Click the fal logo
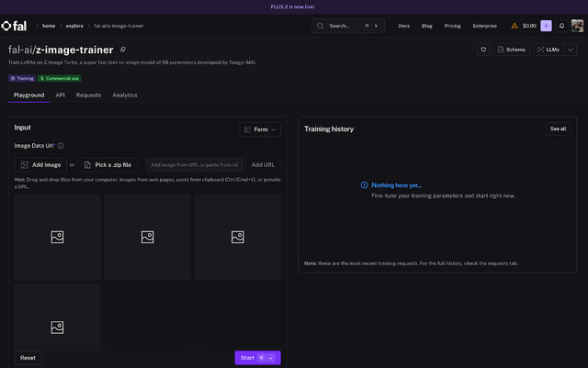The image size is (588, 368). [13, 26]
